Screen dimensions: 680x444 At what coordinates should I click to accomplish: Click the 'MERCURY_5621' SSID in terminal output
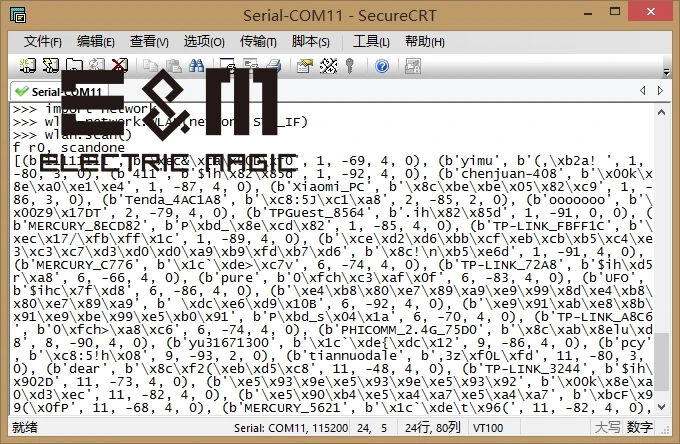coord(292,408)
